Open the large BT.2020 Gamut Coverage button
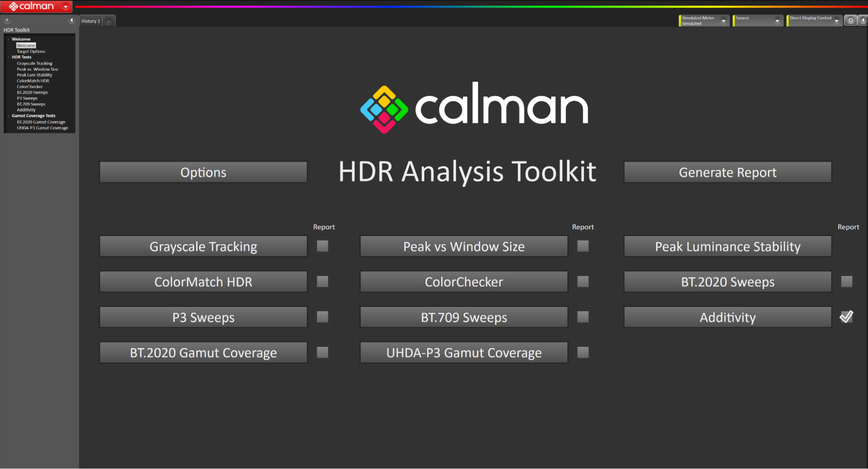Image resolution: width=868 pixels, height=469 pixels. coord(203,353)
